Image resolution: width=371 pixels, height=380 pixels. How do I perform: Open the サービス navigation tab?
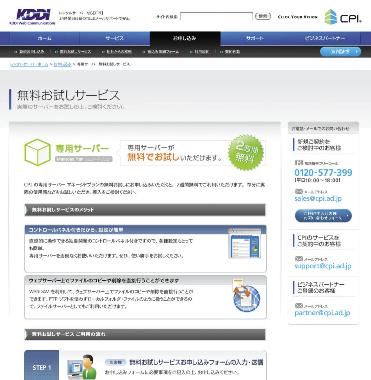pyautogui.click(x=115, y=38)
